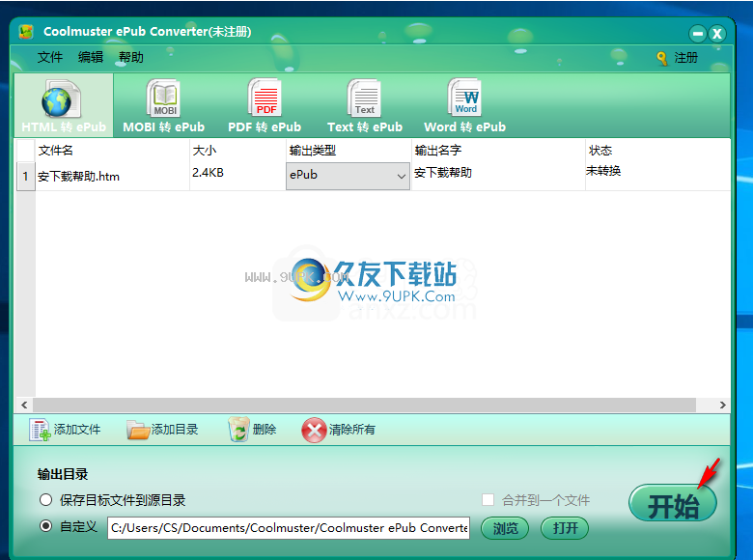Click the 浏览 browse button
753x560 pixels.
(x=505, y=528)
